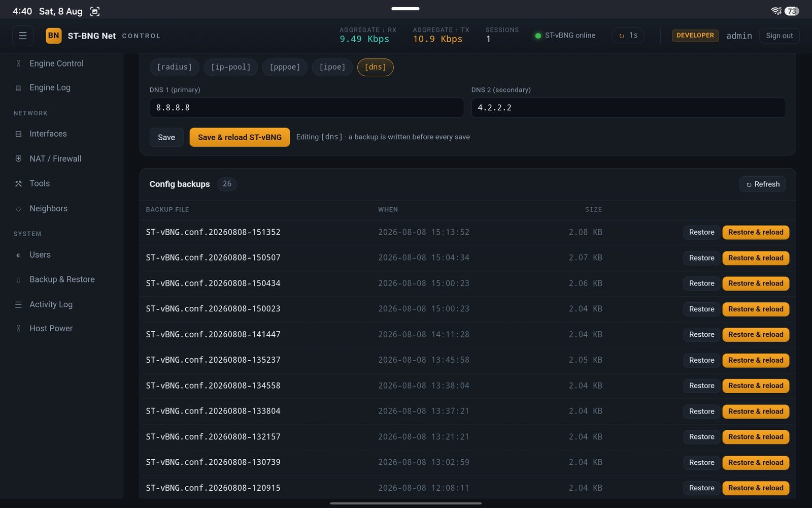Image resolution: width=812 pixels, height=508 pixels.
Task: Restore & reload backup 20260808-150507
Action: tap(756, 258)
